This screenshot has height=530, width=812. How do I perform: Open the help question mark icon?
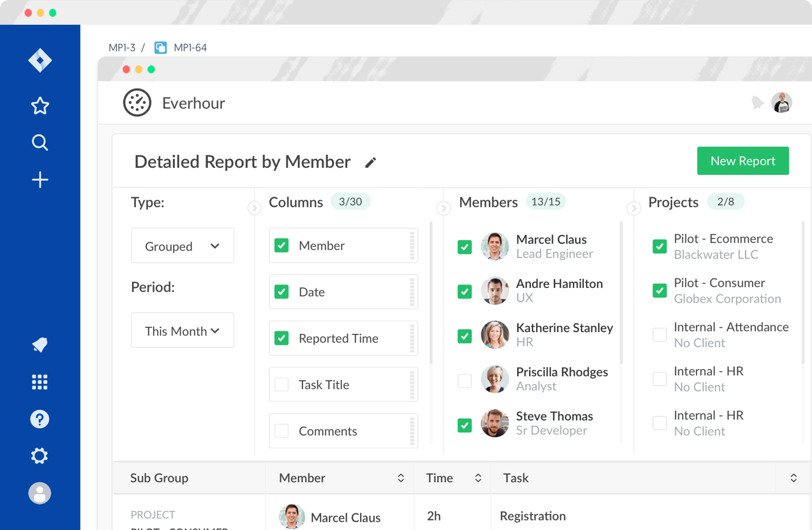pos(39,419)
